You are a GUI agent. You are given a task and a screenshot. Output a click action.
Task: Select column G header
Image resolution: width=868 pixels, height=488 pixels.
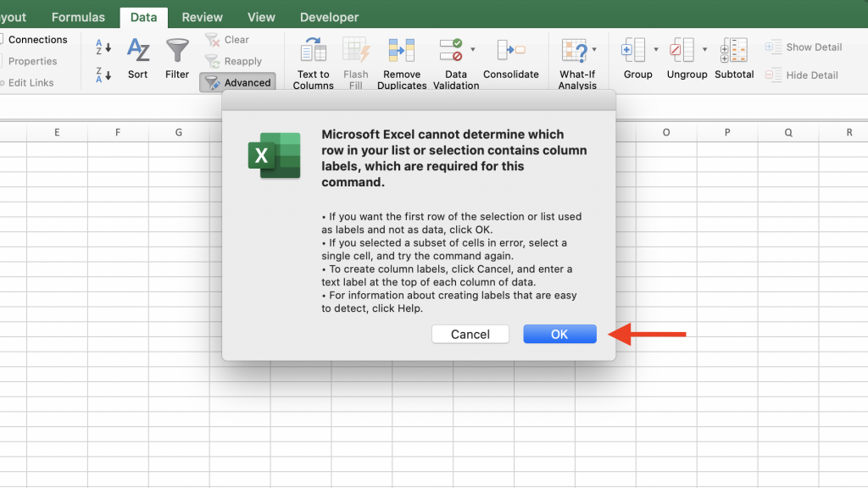tap(179, 132)
